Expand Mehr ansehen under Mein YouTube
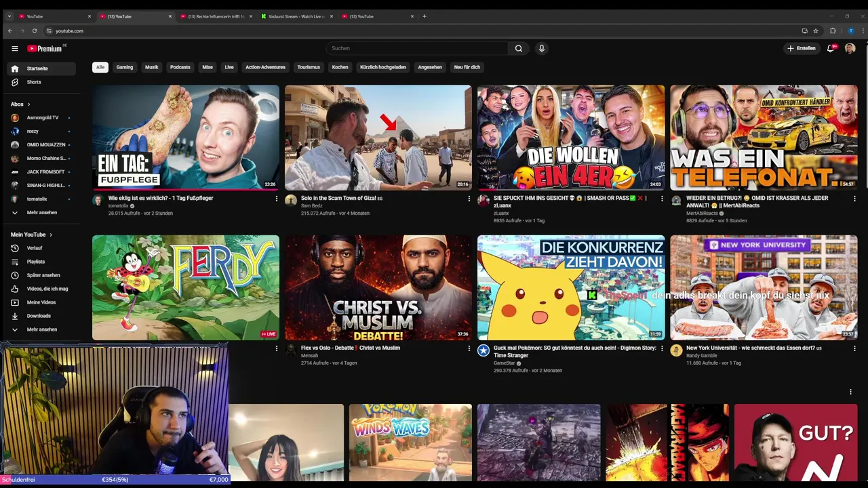Image resolution: width=868 pixels, height=488 pixels. [41, 329]
